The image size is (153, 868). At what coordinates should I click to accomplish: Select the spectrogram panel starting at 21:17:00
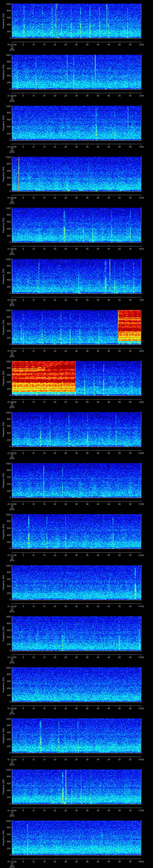[77, 838]
